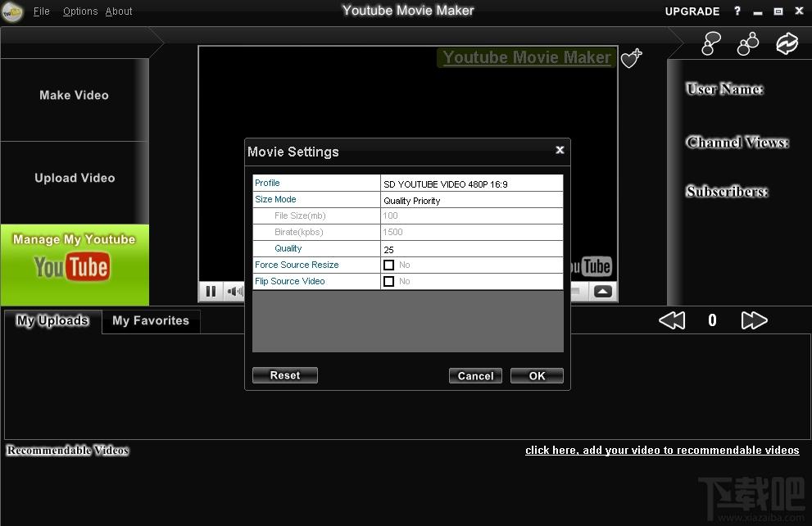Pause the video preview
812x526 pixels.
211,292
